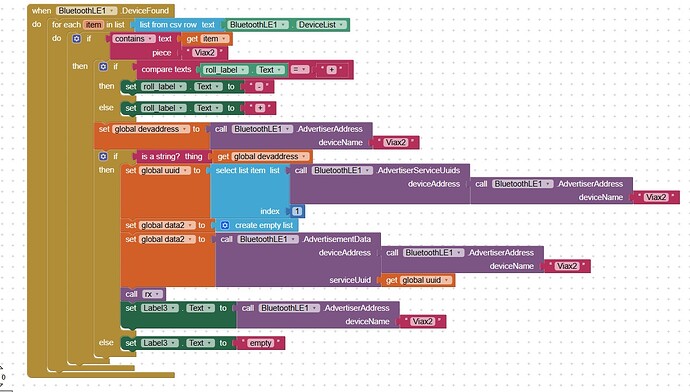Click the outer if block's blue mutator gear
This screenshot has height=392, width=690.
[x=77, y=39]
